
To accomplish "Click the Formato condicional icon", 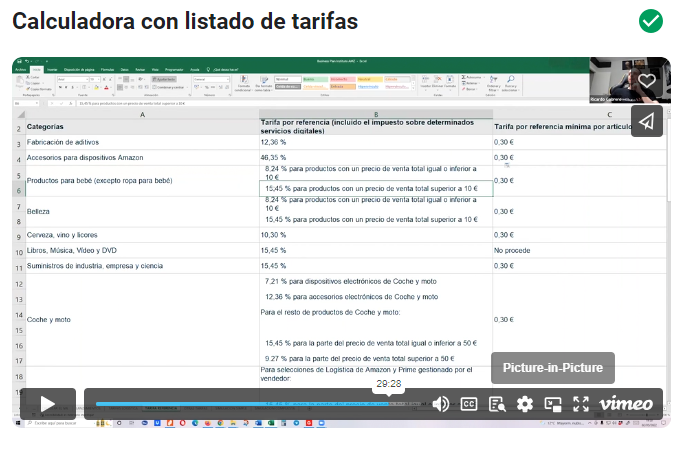I will coord(243,83).
